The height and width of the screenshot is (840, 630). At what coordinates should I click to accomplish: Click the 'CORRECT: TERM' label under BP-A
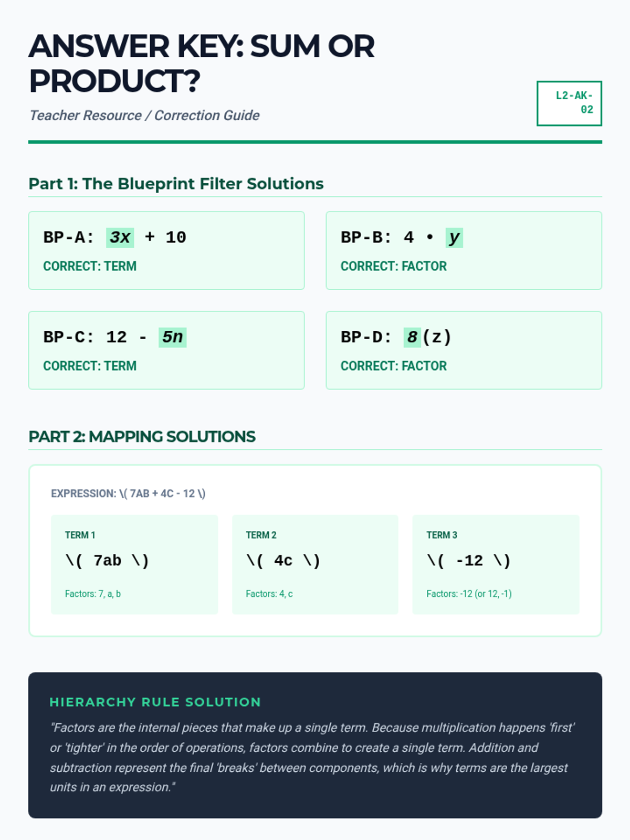90,266
